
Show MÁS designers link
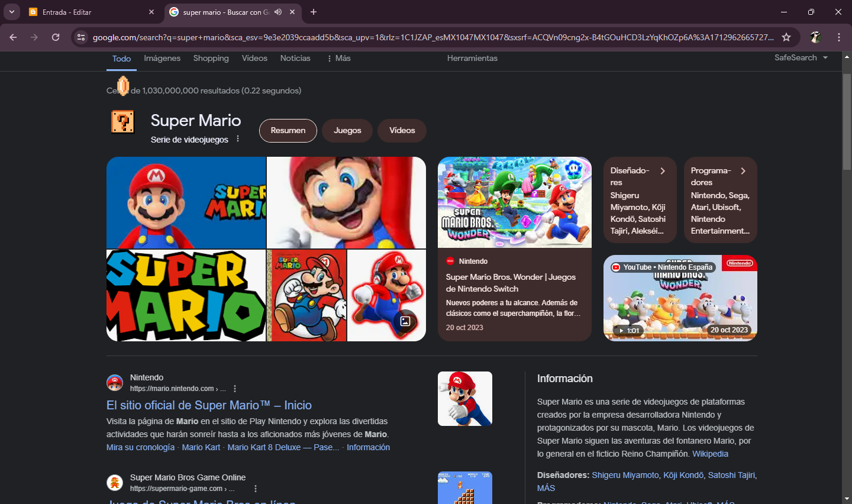click(546, 488)
